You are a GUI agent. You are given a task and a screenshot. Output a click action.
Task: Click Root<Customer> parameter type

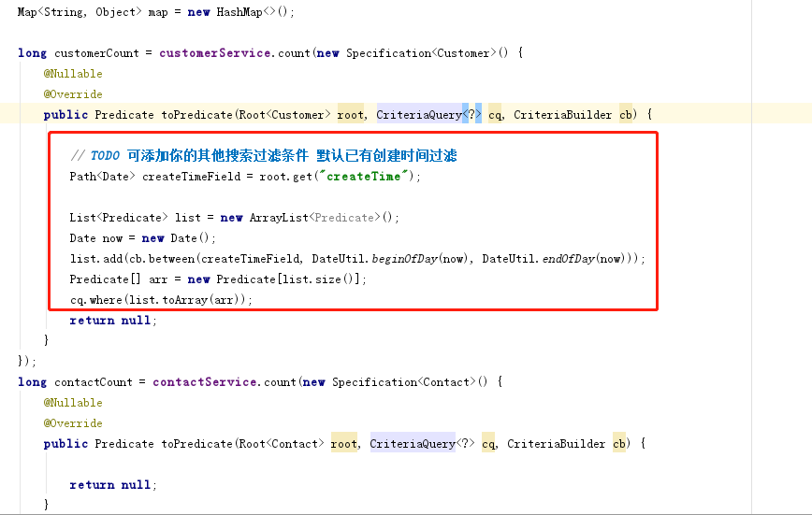[284, 115]
